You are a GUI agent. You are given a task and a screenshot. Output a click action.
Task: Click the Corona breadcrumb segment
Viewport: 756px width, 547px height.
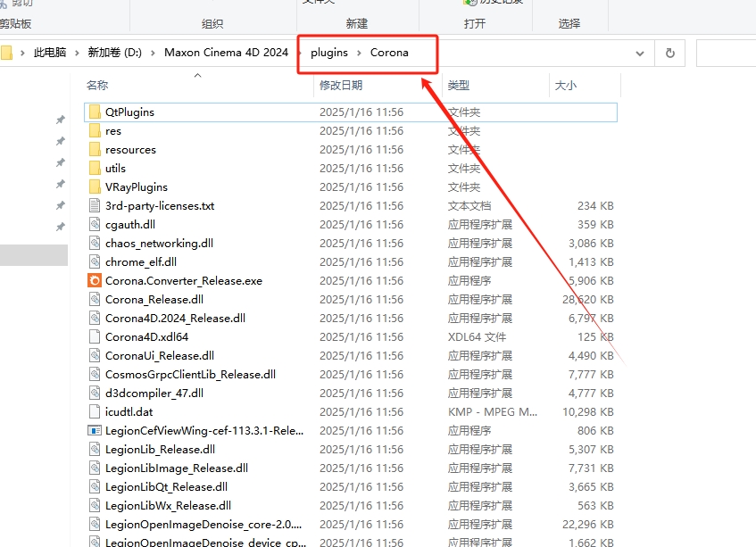pyautogui.click(x=389, y=53)
